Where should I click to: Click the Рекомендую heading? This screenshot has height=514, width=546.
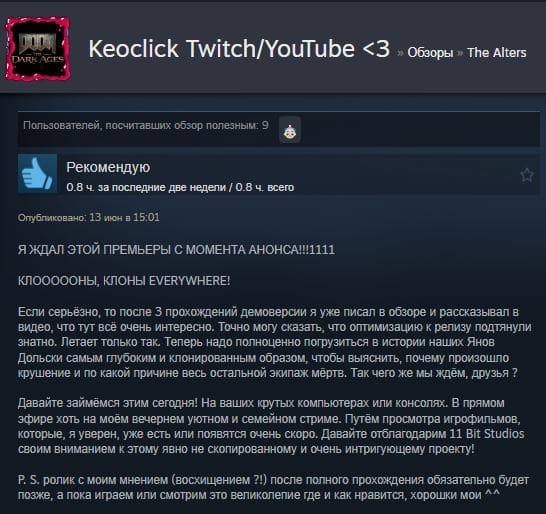coord(108,167)
